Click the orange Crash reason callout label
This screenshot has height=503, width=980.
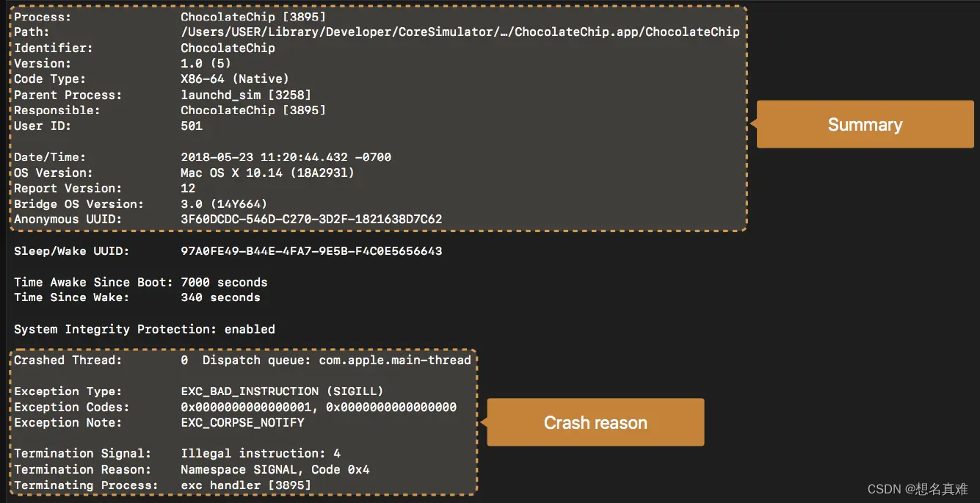pos(595,423)
